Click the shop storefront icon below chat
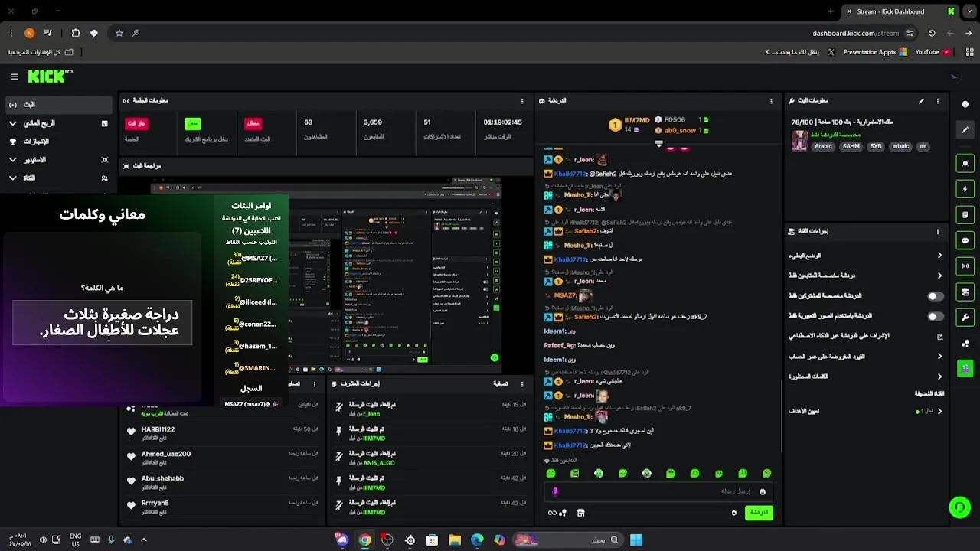The width and height of the screenshot is (980, 551). coord(580,513)
